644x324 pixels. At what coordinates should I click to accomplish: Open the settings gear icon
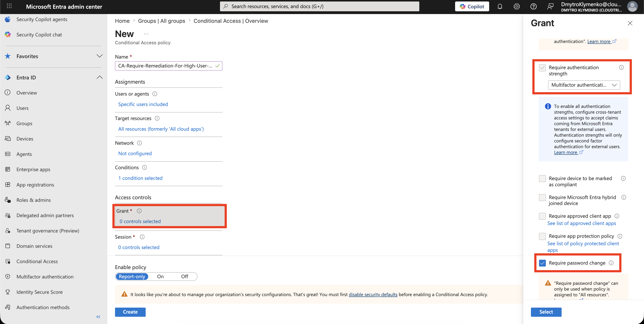(x=516, y=7)
